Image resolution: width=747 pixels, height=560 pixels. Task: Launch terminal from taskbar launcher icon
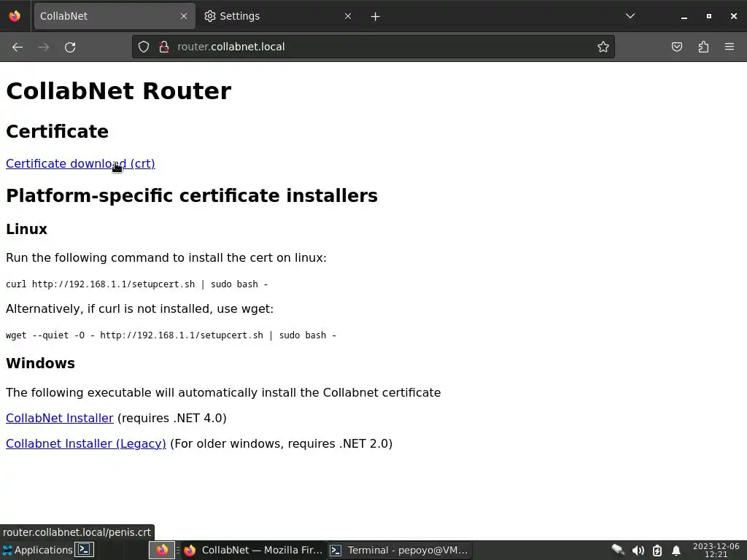(x=85, y=550)
